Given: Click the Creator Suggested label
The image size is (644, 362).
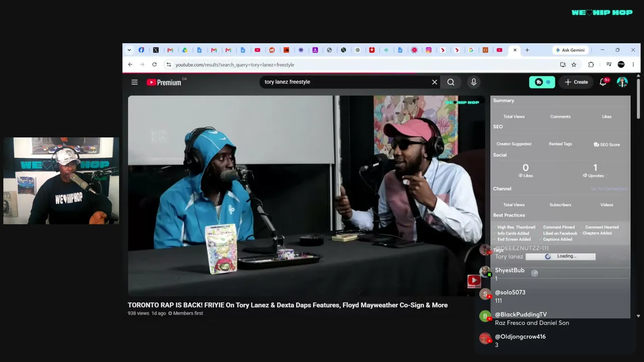Looking at the screenshot, I should (x=514, y=144).
